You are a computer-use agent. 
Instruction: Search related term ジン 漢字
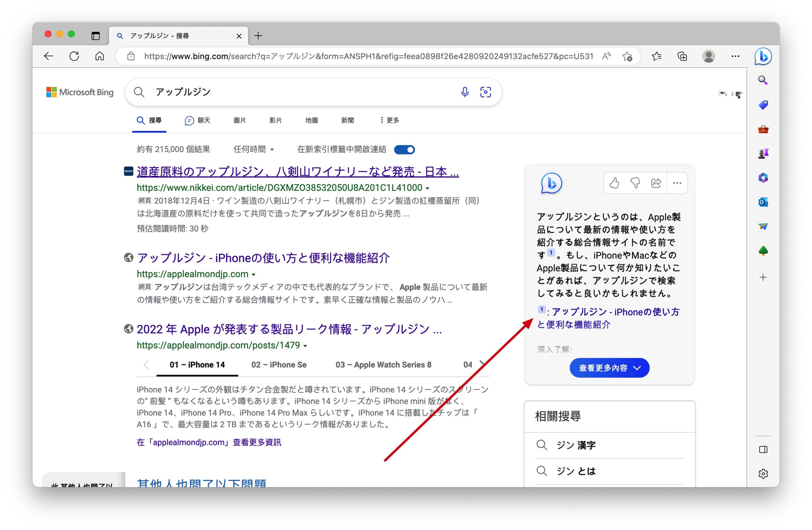(x=576, y=445)
